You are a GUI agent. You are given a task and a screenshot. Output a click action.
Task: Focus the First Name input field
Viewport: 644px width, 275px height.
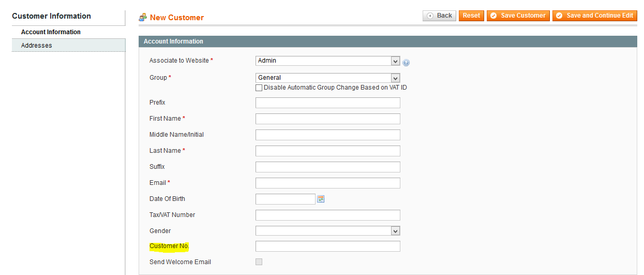[328, 119]
